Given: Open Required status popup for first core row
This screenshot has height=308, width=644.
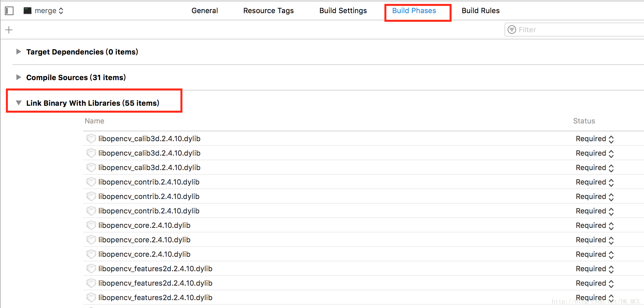Looking at the screenshot, I should (595, 226).
